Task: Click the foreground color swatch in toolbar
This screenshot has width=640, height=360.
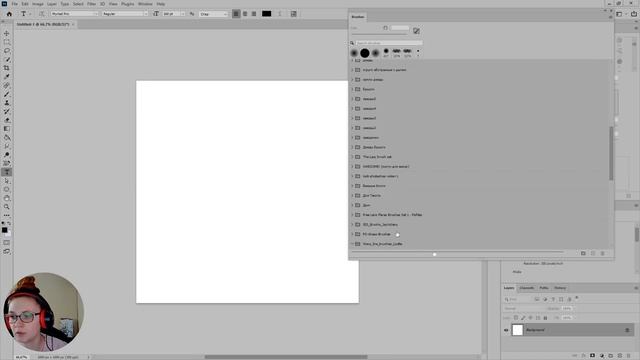Action: coord(4,230)
